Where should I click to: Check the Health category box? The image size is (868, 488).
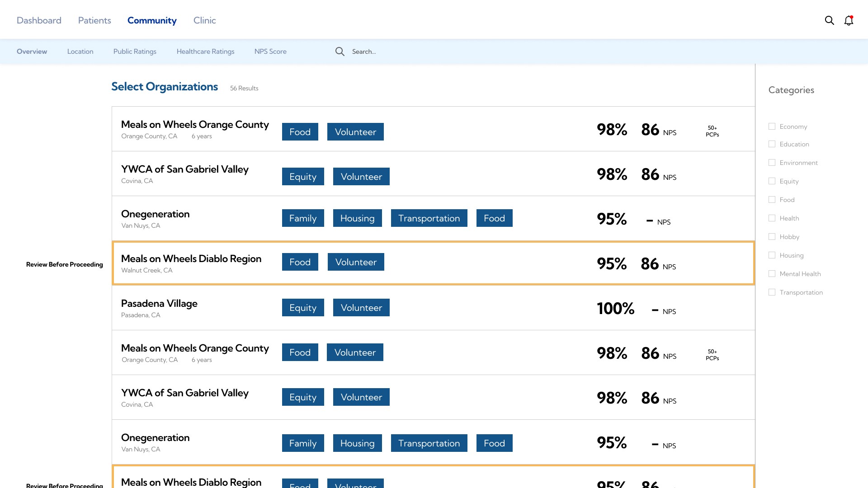click(772, 218)
